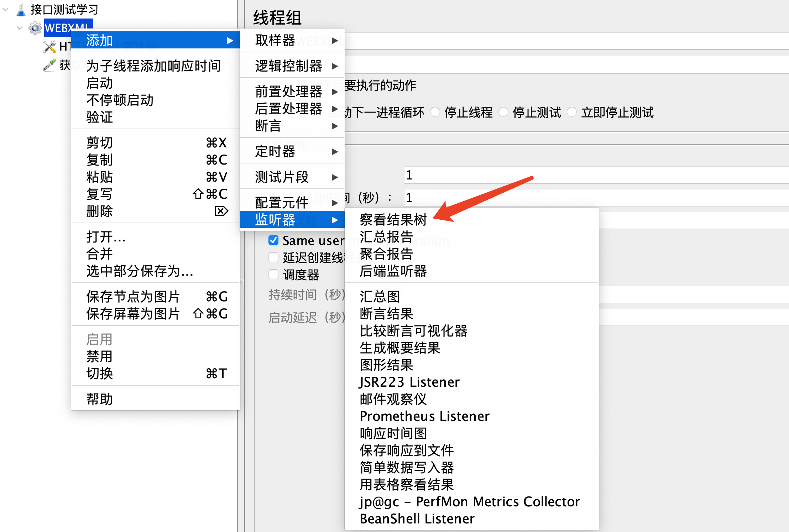
Task: Choose 聚合报告 listener
Action: tap(386, 254)
